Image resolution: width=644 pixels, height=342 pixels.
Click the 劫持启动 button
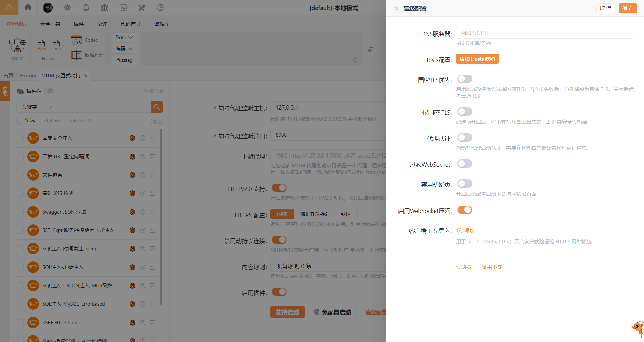[287, 312]
